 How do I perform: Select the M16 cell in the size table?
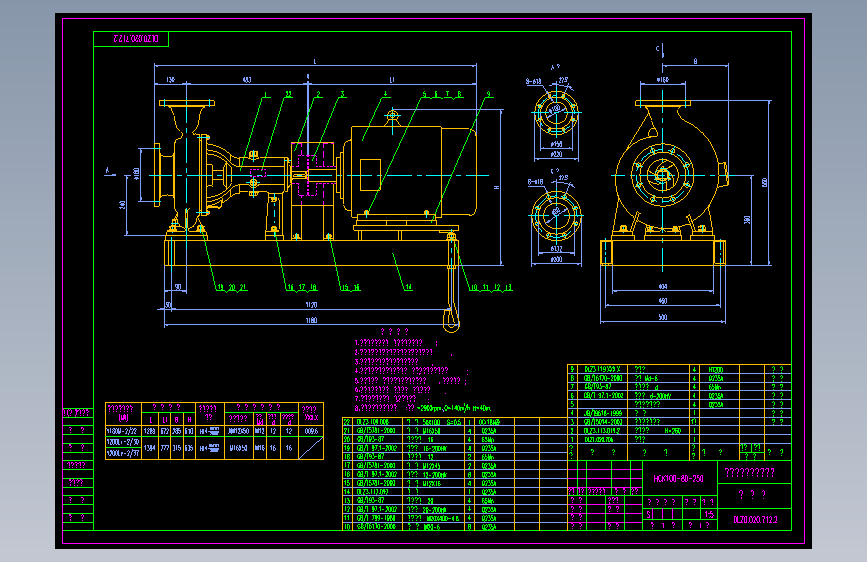(x=259, y=448)
